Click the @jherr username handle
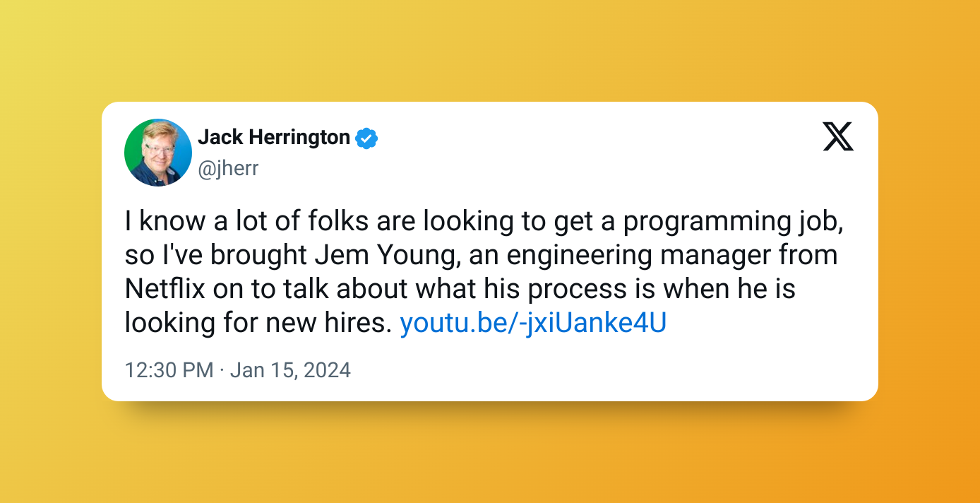 pyautogui.click(x=228, y=168)
